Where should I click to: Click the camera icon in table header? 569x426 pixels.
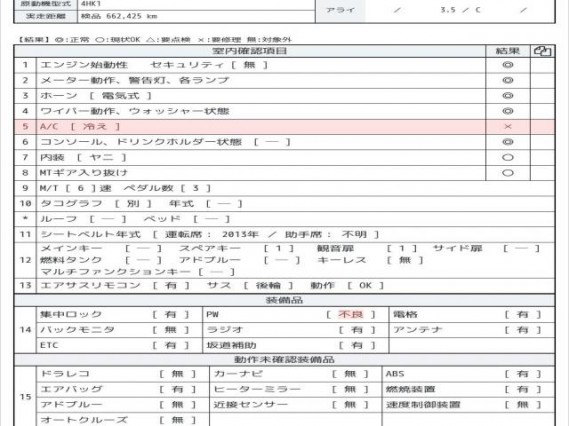coord(543,51)
